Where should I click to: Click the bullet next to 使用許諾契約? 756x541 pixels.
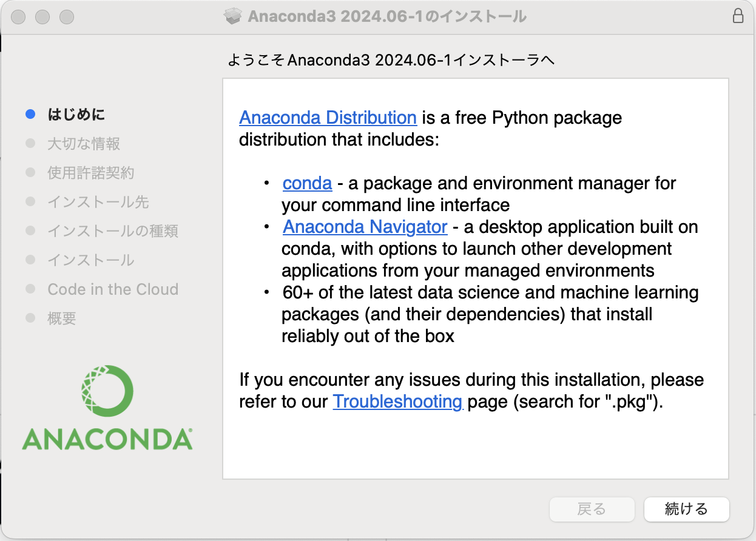pos(31,172)
